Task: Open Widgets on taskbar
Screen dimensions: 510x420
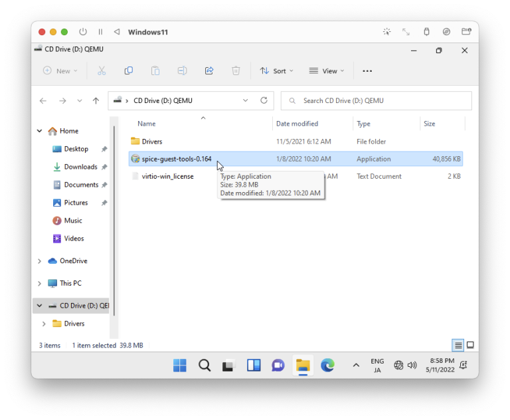Action: [x=254, y=366]
